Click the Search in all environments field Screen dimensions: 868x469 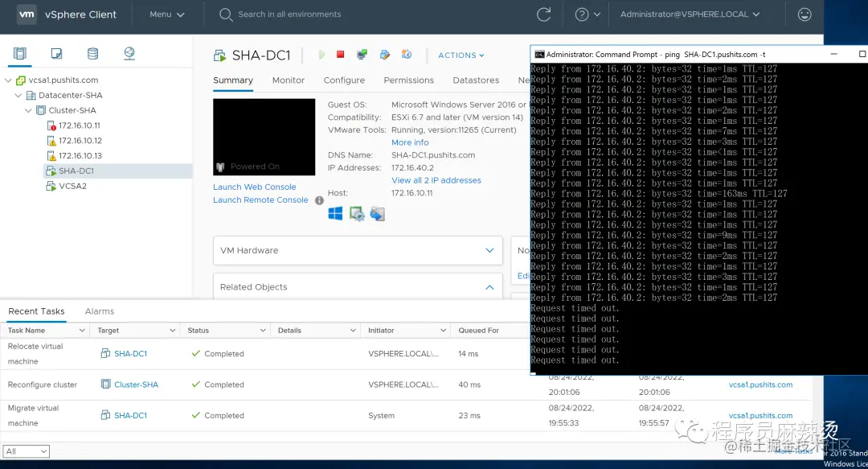[289, 14]
